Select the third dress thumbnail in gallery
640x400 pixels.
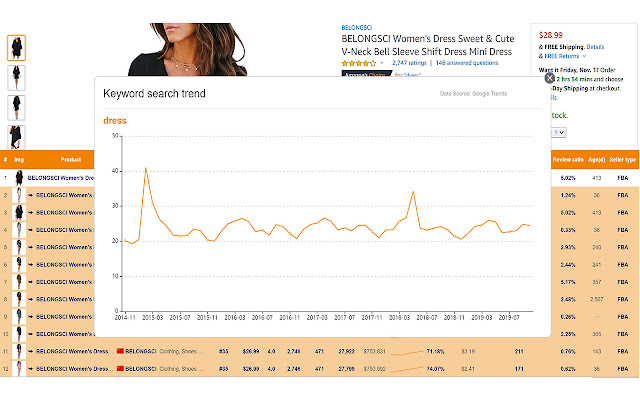pyautogui.click(x=16, y=108)
